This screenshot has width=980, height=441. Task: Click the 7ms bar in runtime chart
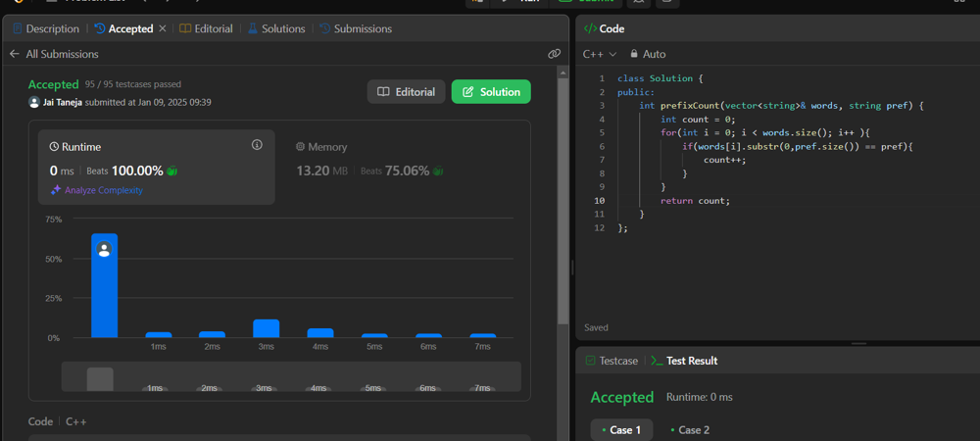pos(483,335)
